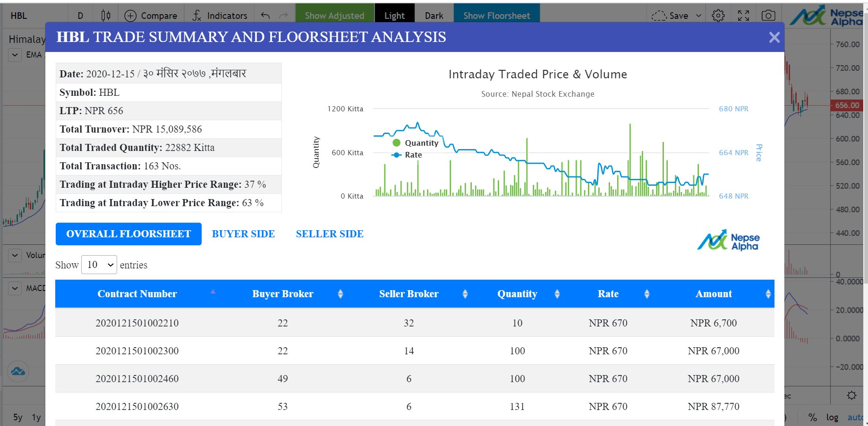Click the Intraday Traded Price & Volume title
Image resolution: width=868 pixels, height=426 pixels.
coord(538,75)
